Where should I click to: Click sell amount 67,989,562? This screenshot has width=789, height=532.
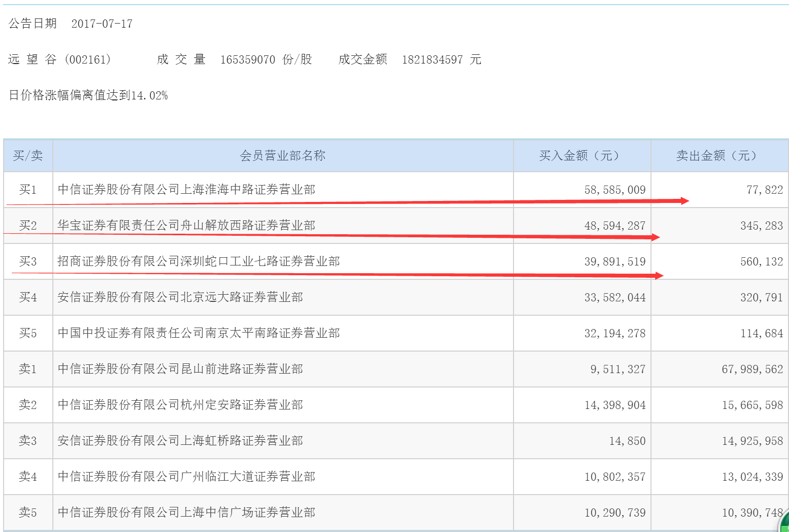point(752,369)
